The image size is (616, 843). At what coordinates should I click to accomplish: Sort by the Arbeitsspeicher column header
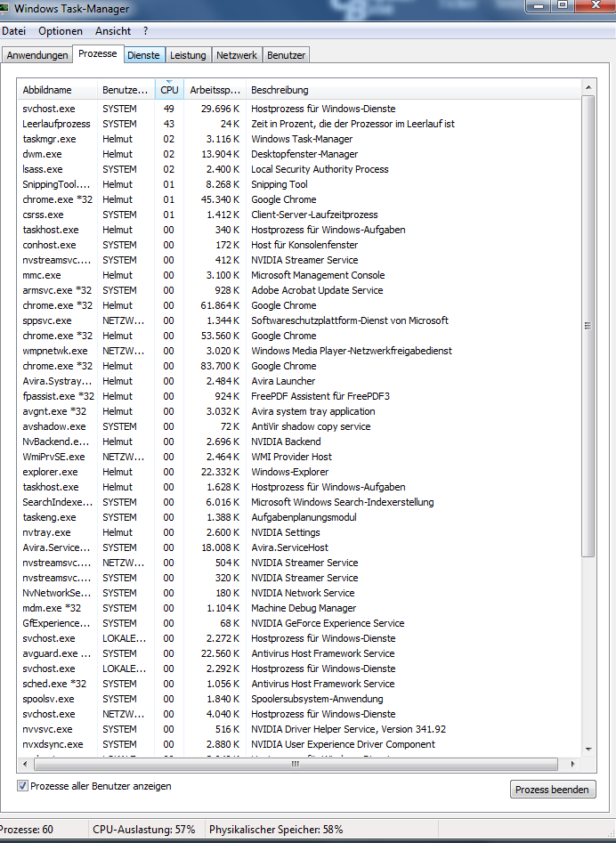click(215, 90)
